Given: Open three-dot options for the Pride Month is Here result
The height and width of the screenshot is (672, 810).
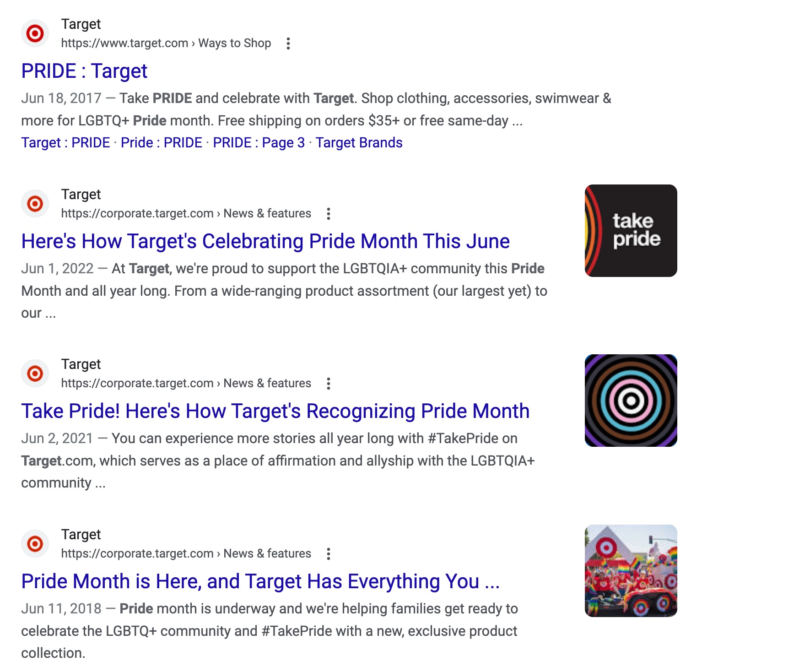Looking at the screenshot, I should tap(328, 554).
